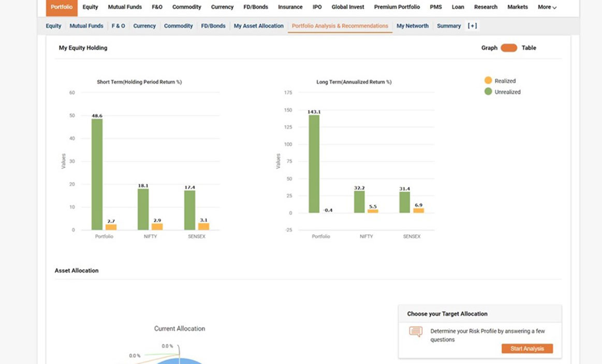Viewport: 602px width, 364px height.
Task: Click the short-term Portfolio realized bar 2.7
Action: pos(111,227)
